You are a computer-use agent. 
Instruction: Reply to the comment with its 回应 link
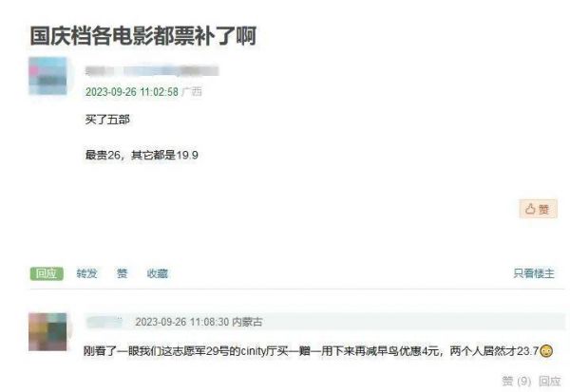point(549,382)
